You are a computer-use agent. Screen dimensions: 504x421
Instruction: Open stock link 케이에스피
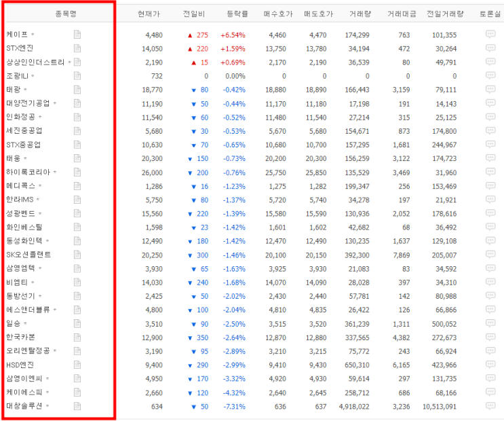tap(24, 392)
